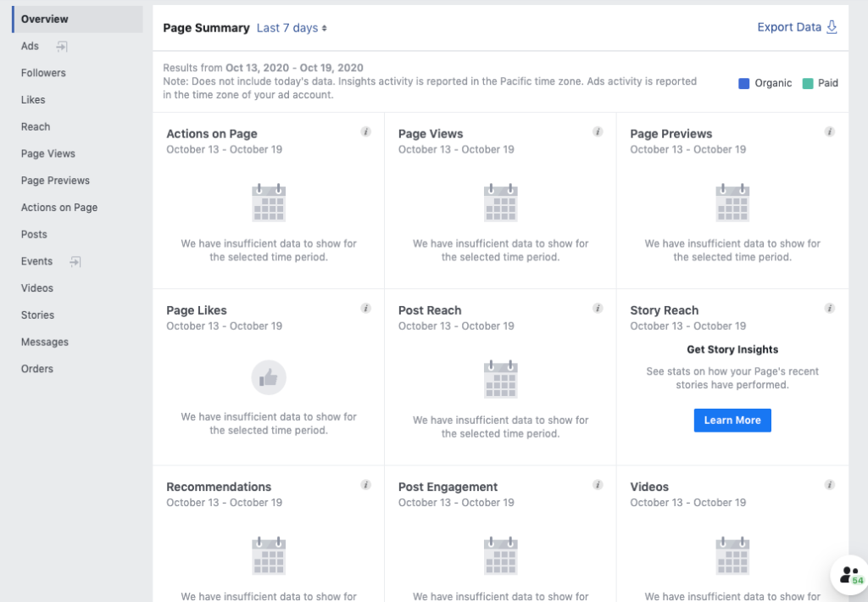Click the Story Reach card title
Image resolution: width=868 pixels, height=602 pixels.
pos(665,310)
